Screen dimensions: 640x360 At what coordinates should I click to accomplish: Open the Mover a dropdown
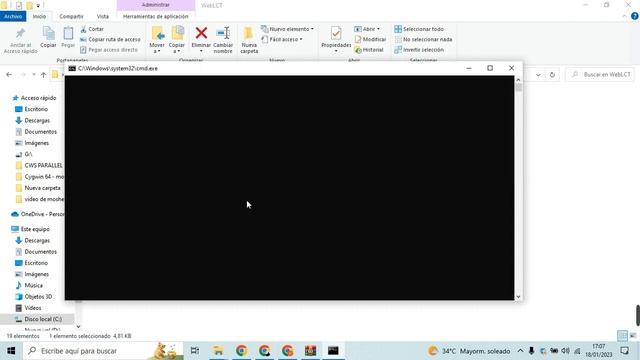(157, 40)
